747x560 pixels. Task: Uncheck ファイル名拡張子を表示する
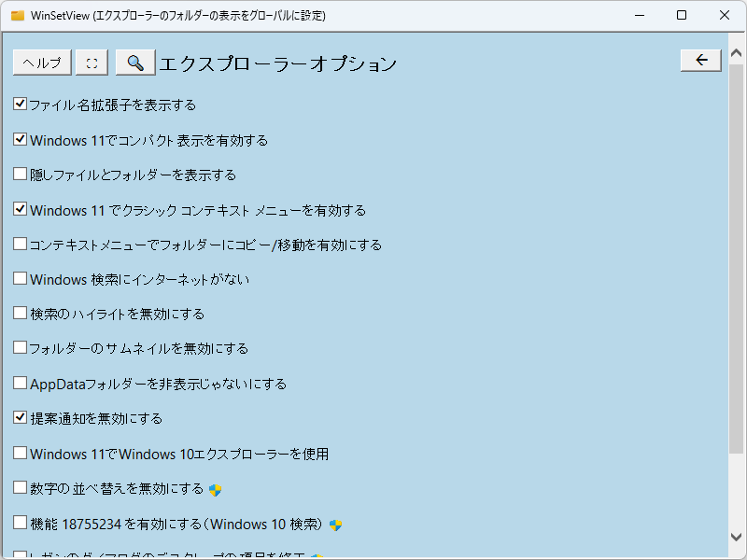(x=20, y=104)
